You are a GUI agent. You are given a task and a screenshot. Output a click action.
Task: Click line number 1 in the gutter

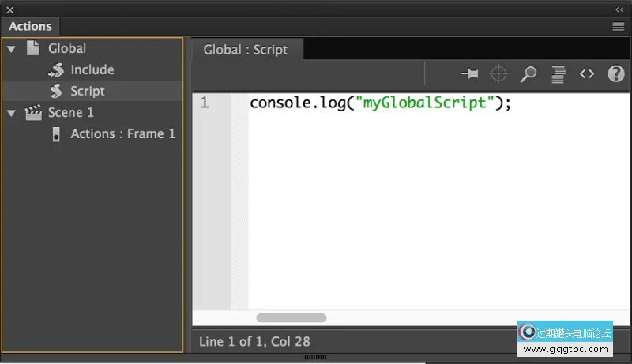coord(205,103)
